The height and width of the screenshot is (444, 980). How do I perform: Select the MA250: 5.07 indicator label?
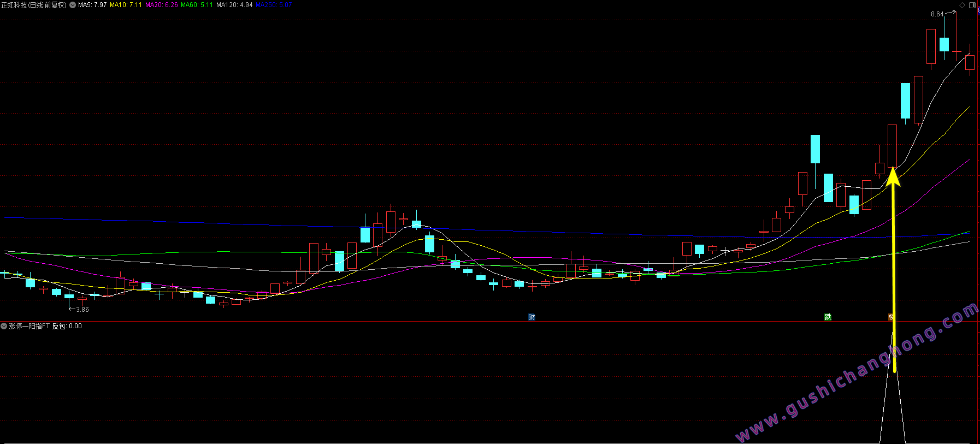pos(274,5)
